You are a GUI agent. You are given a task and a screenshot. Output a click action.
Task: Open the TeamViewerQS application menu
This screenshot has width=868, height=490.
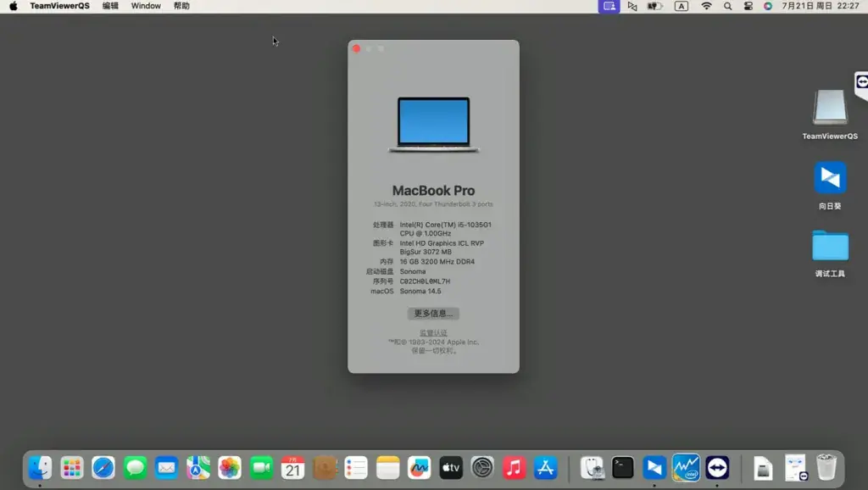[x=60, y=6]
